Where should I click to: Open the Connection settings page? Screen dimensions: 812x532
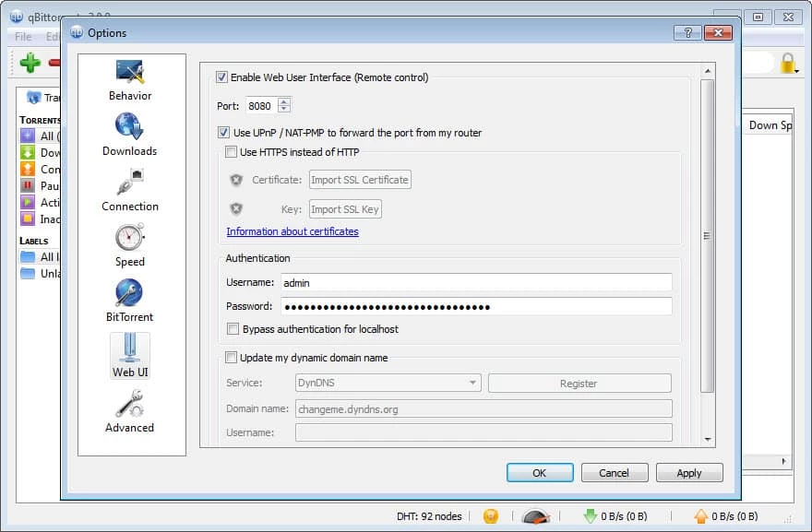tap(130, 190)
